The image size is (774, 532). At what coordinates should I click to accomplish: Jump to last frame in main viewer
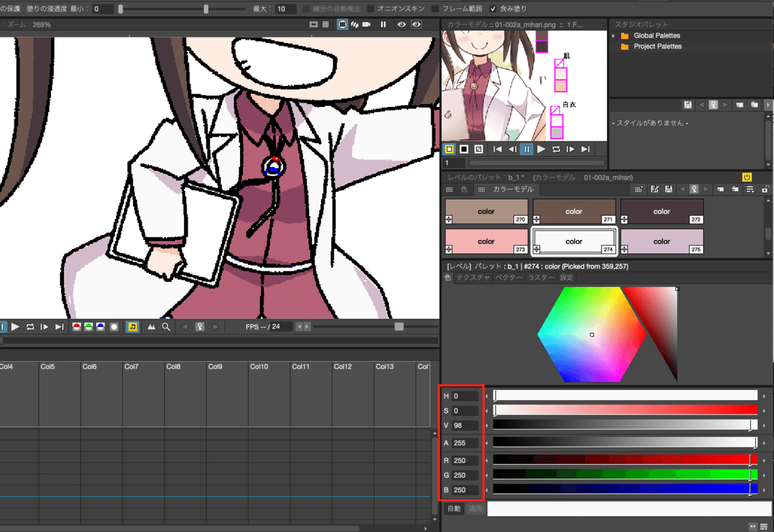pos(59,327)
